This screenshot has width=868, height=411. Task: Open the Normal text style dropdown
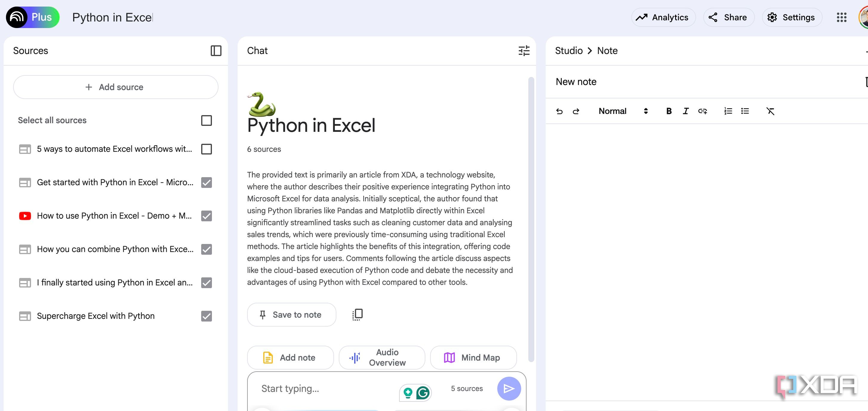[x=623, y=111]
